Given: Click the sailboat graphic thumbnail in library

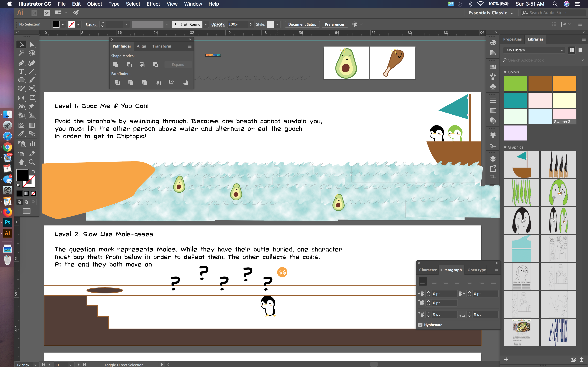Looking at the screenshot, I should (x=521, y=165).
